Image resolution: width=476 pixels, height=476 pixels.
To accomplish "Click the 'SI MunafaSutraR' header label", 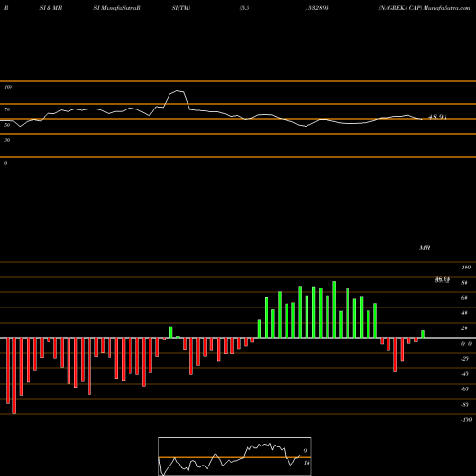I will pos(117,8).
